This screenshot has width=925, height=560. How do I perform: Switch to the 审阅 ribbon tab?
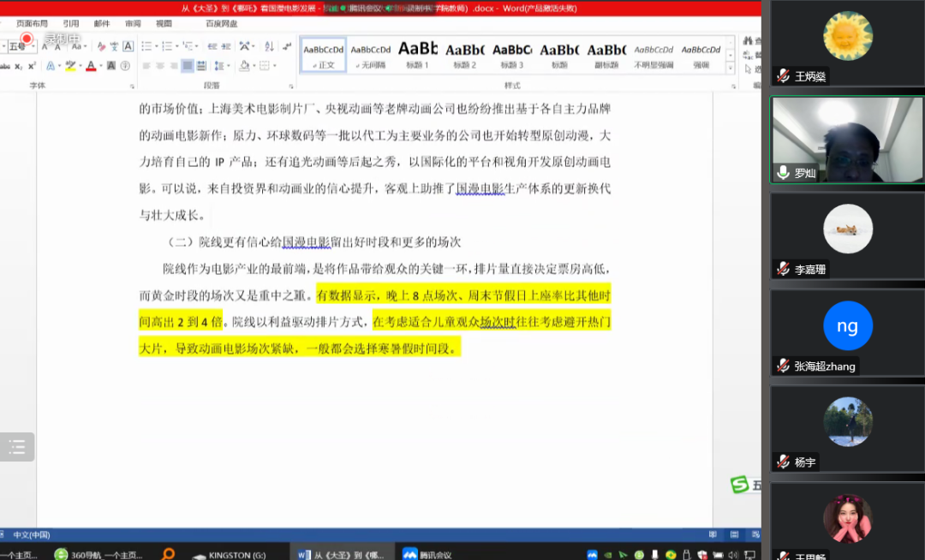pyautogui.click(x=133, y=24)
